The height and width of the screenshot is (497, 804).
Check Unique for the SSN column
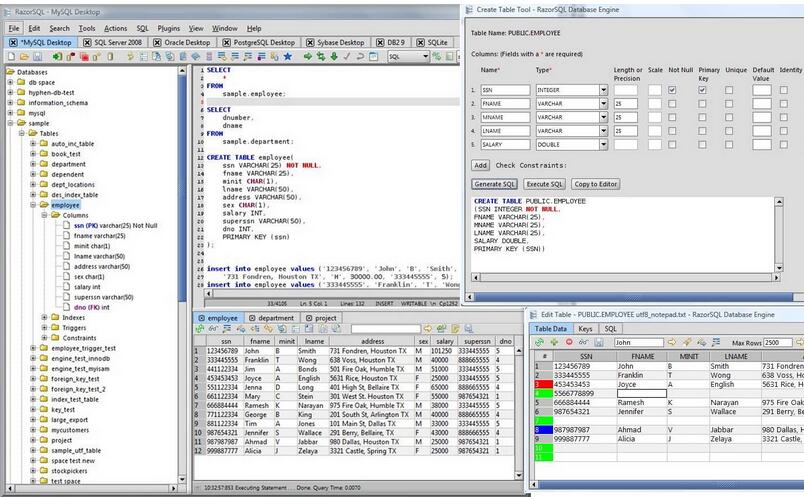click(x=729, y=90)
